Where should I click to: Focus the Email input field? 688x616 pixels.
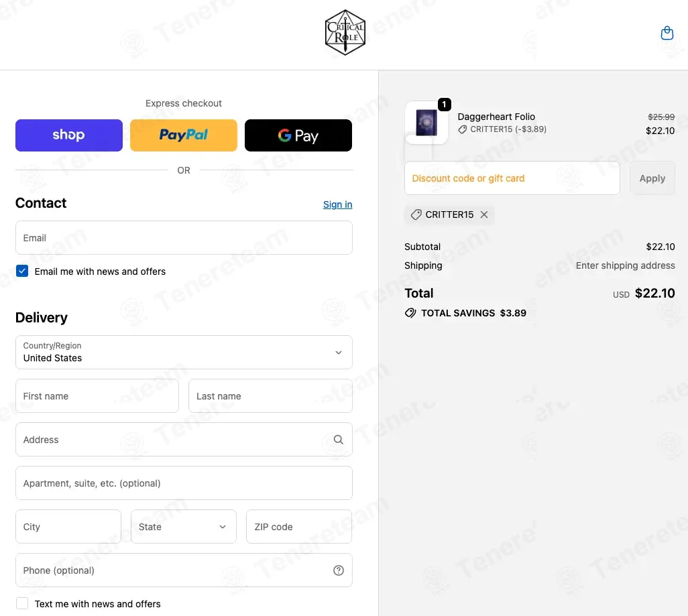pyautogui.click(x=184, y=238)
